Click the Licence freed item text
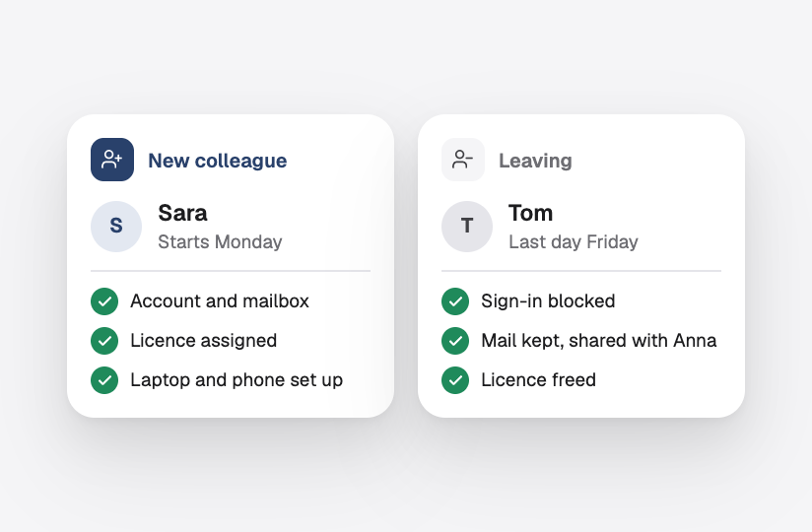Image resolution: width=812 pixels, height=532 pixels. pyautogui.click(x=539, y=380)
